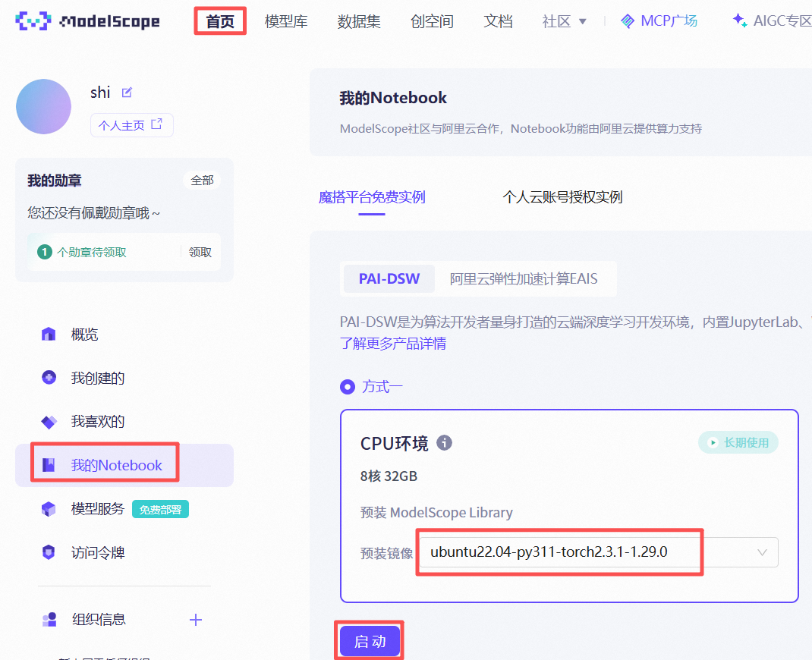Expand the 社区 dropdown menu
Screen dimensions: 812x660
[x=564, y=21]
